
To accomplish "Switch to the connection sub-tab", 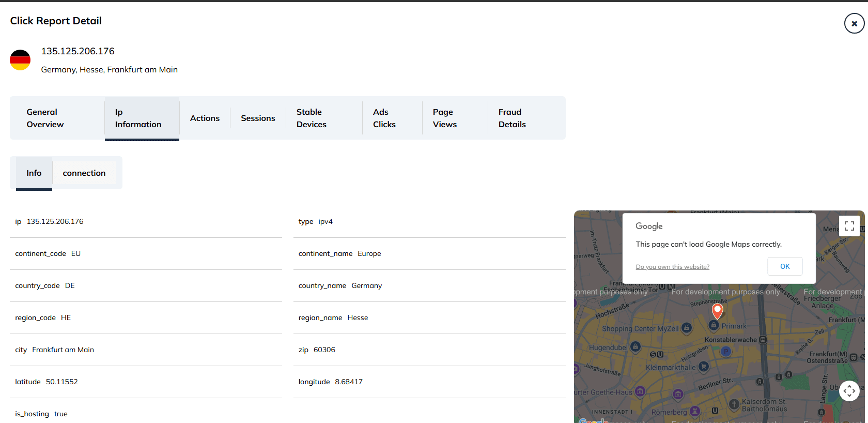I will tap(84, 173).
